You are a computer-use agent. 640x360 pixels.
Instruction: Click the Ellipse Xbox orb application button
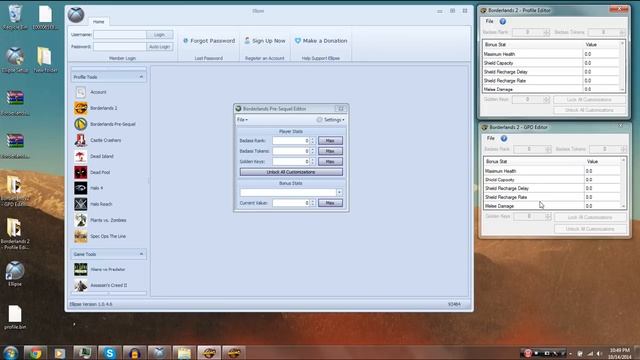[x=76, y=15]
